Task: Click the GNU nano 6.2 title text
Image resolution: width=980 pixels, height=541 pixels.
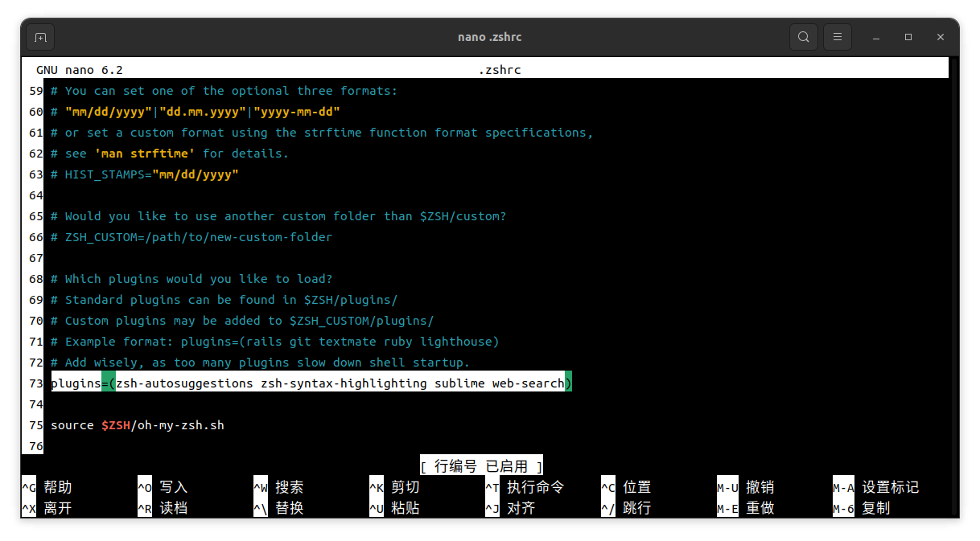Action: pyautogui.click(x=80, y=70)
